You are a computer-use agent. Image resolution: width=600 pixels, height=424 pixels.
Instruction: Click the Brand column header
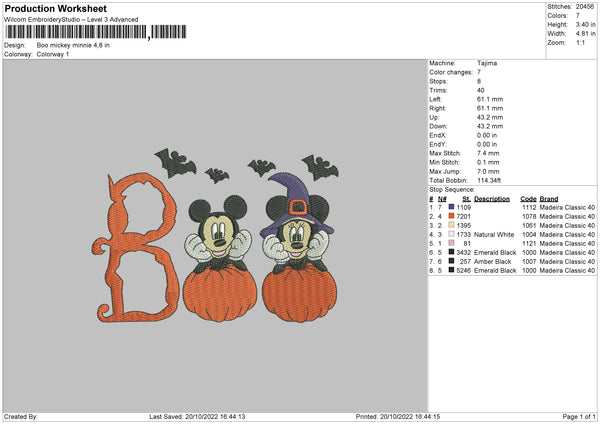(x=549, y=199)
